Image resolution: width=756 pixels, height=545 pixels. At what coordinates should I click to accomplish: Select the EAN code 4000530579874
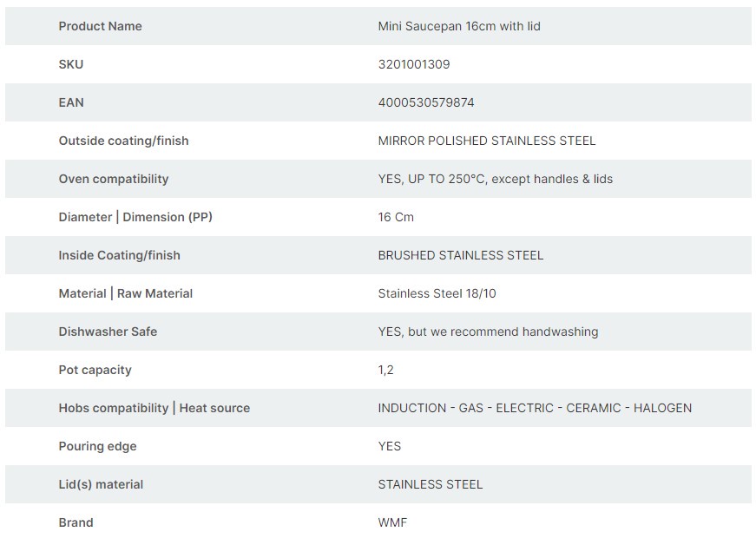(x=426, y=102)
